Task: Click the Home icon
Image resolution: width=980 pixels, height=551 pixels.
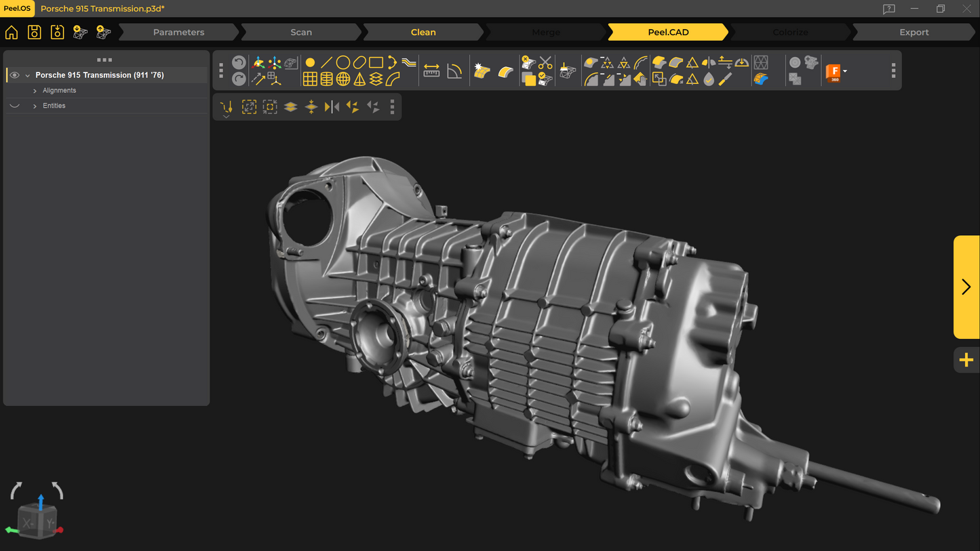Action: (12, 33)
